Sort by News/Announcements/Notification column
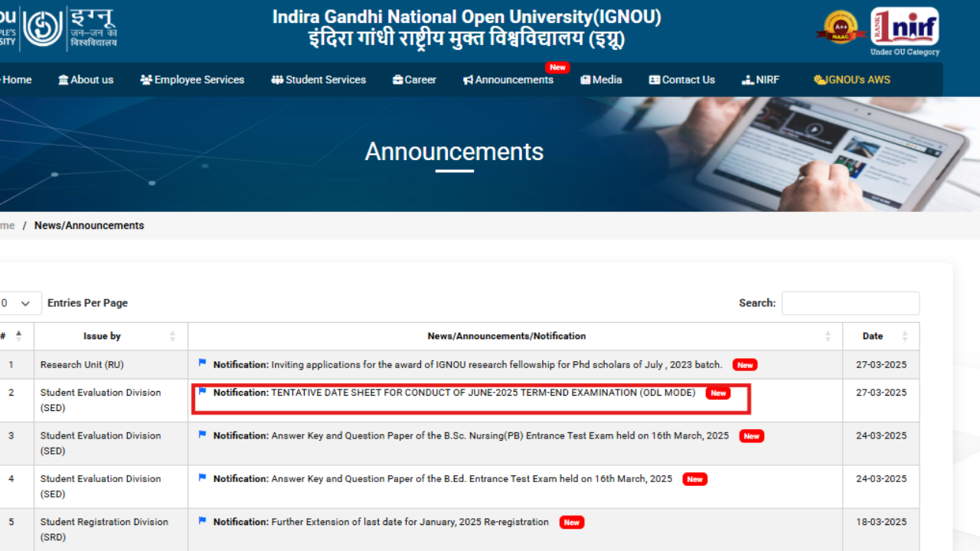 pyautogui.click(x=515, y=336)
